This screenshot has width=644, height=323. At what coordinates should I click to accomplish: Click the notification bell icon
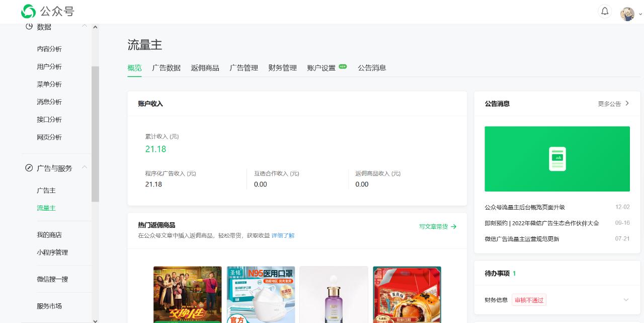(x=605, y=11)
